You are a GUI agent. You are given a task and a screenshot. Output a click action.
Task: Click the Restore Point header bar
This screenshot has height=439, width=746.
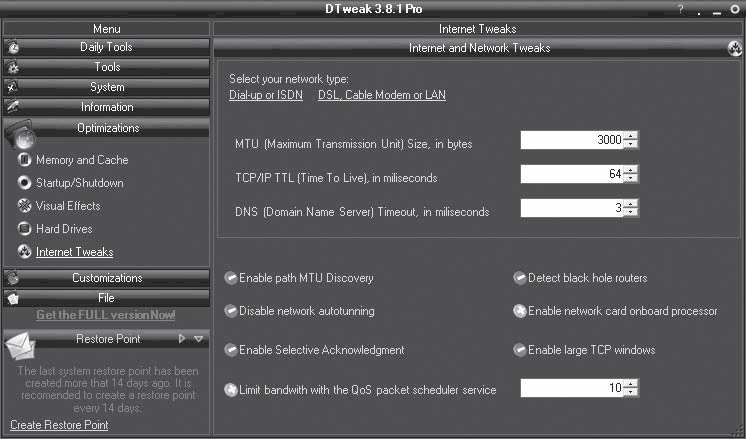point(107,339)
